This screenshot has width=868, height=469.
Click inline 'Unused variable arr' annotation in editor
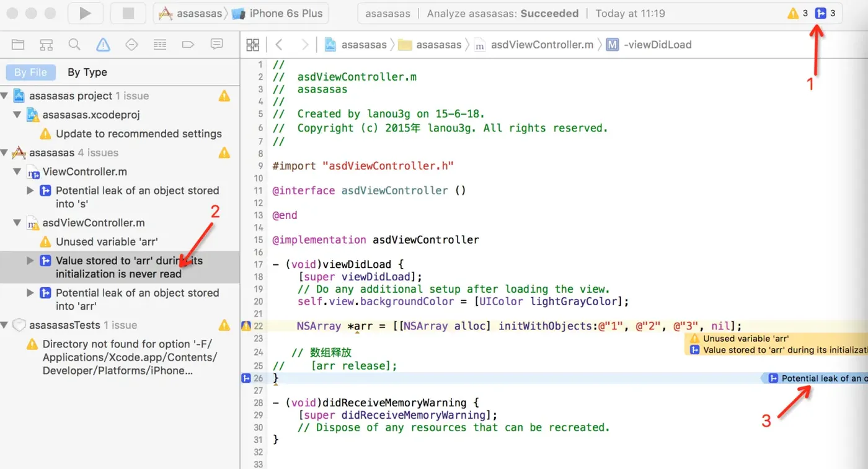tap(746, 339)
